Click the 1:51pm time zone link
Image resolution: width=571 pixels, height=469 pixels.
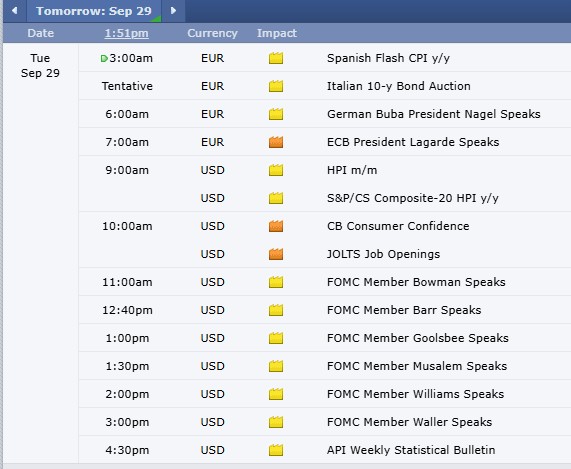pyautogui.click(x=126, y=33)
